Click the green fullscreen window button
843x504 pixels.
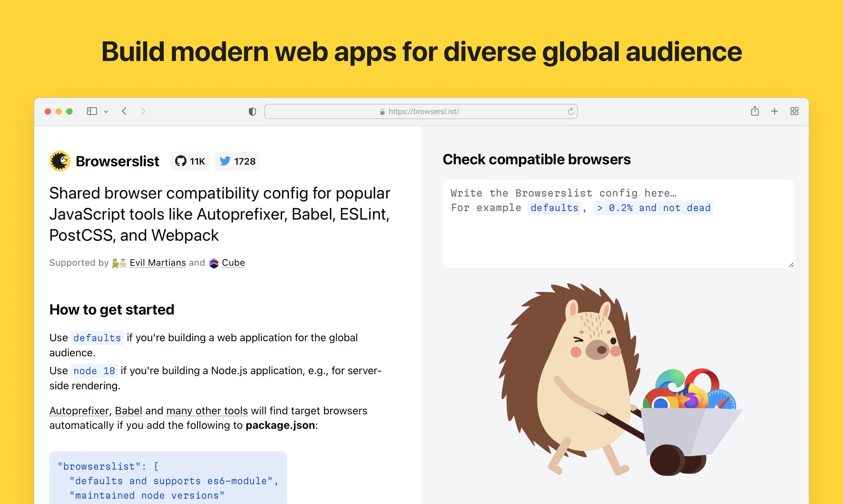coord(69,111)
